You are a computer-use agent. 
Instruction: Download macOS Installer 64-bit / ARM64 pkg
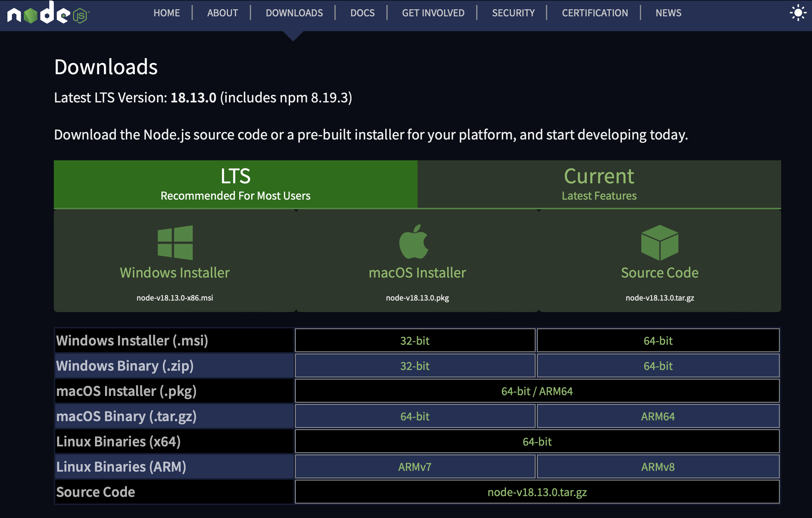pyautogui.click(x=537, y=391)
